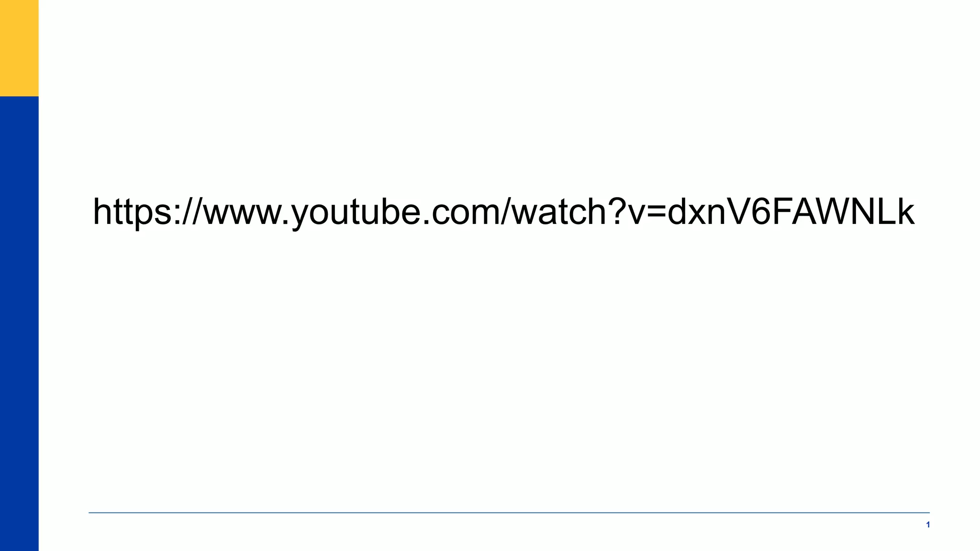The image size is (980, 551).
Task: Open the YouTube watch link
Action: pos(503,212)
